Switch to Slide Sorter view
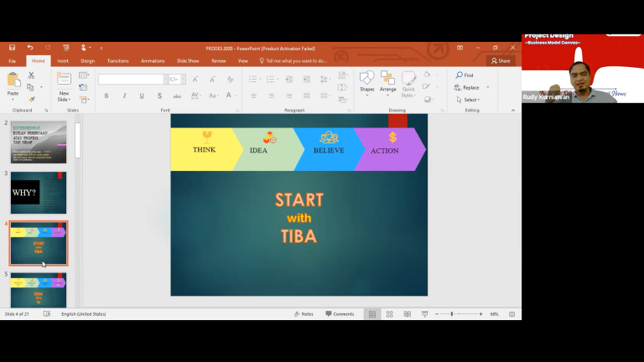 [x=389, y=314]
